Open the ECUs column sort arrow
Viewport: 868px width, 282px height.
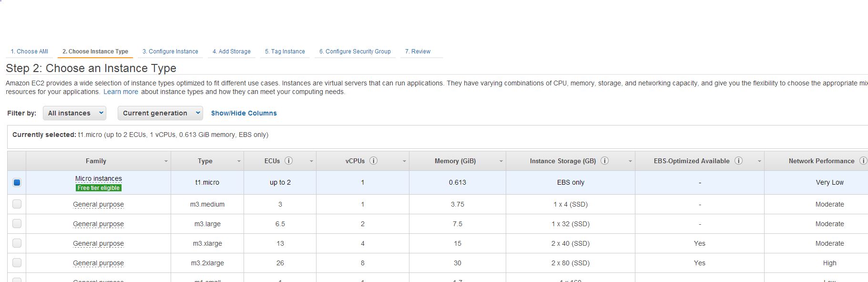[x=311, y=161]
